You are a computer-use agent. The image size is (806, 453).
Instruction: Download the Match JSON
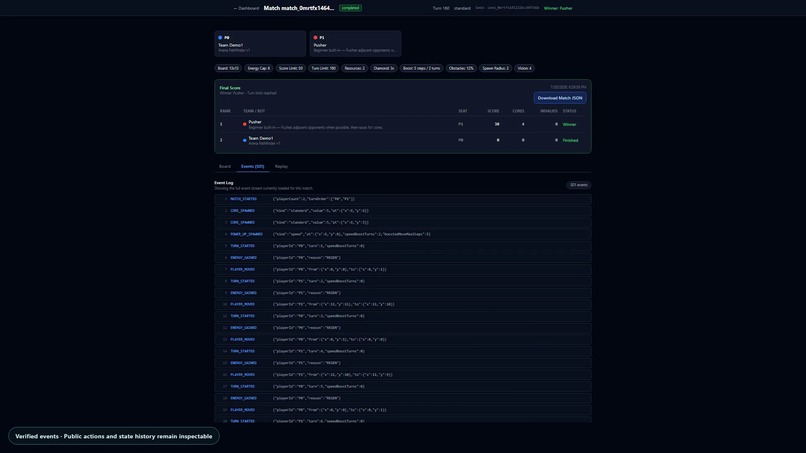[560, 98]
